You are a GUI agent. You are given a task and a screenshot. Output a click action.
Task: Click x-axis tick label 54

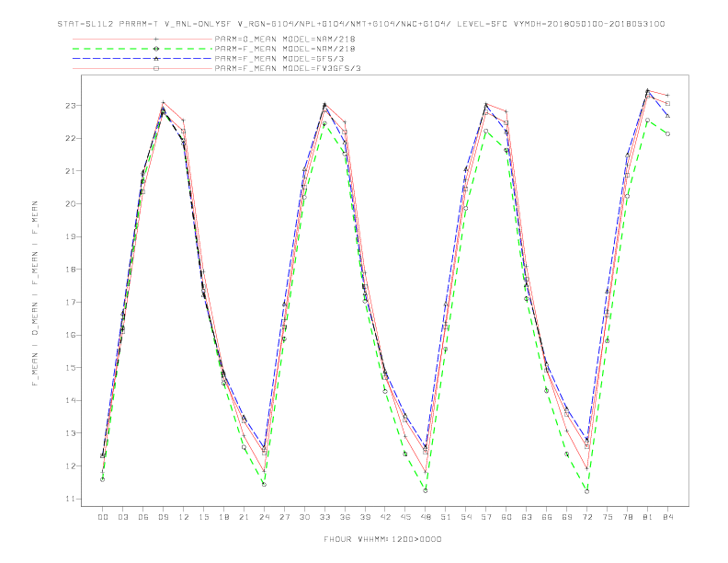tap(466, 517)
